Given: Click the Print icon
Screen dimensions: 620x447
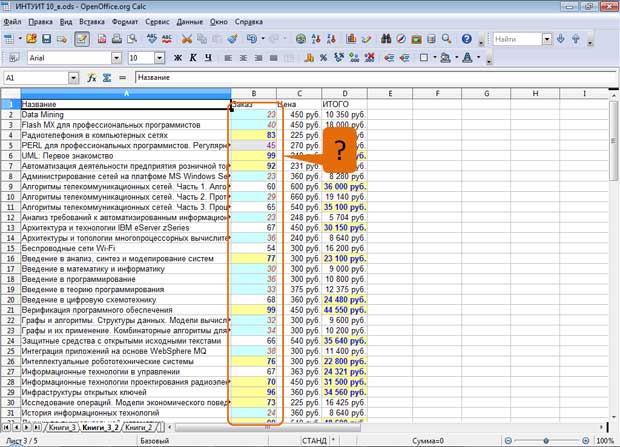Looking at the screenshot, I should click(117, 39).
